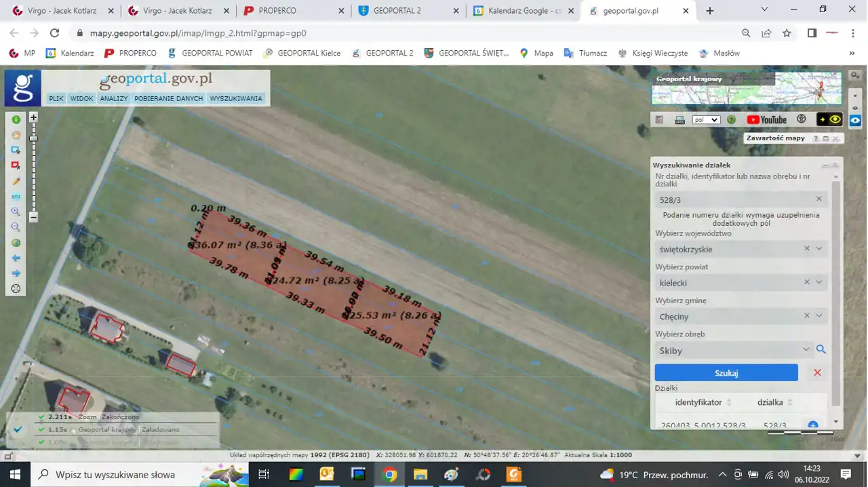The image size is (868, 487).
Task: Open the YouTube link icon
Action: [766, 119]
